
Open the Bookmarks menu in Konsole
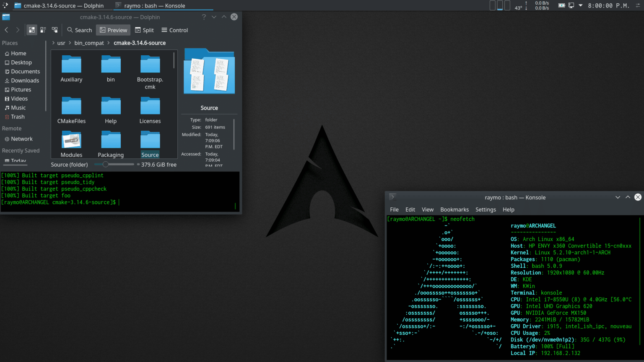pos(454,209)
